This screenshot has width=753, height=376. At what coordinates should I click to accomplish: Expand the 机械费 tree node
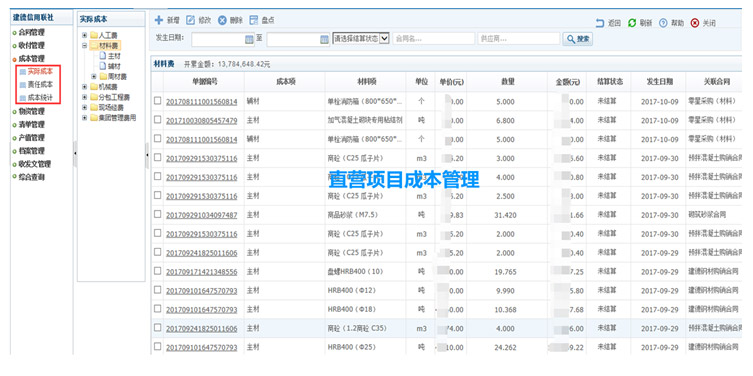pos(85,87)
